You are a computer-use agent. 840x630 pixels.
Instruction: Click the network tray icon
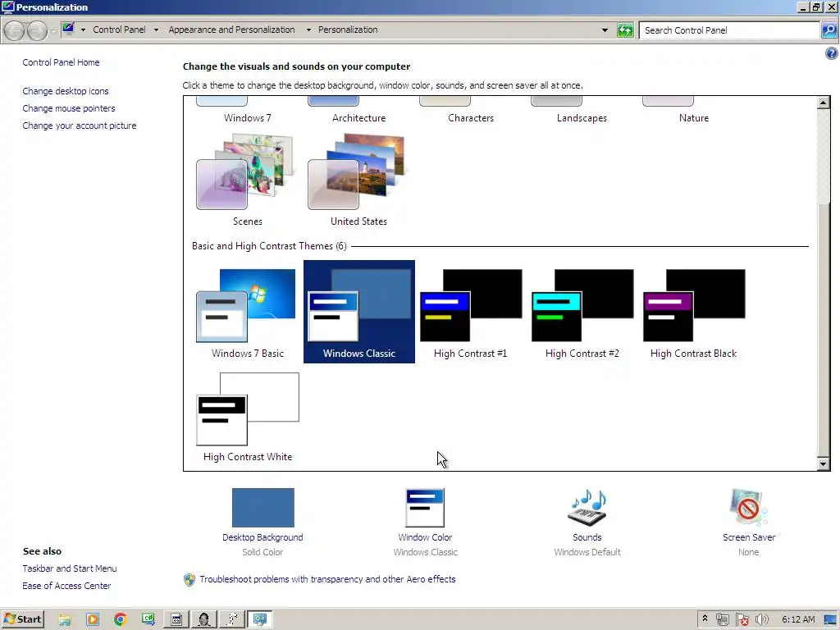pos(722,619)
